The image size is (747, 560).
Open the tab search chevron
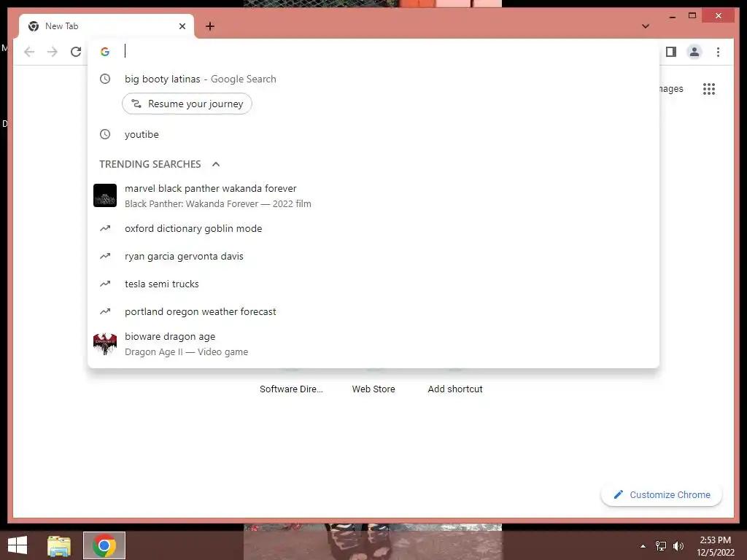click(645, 26)
